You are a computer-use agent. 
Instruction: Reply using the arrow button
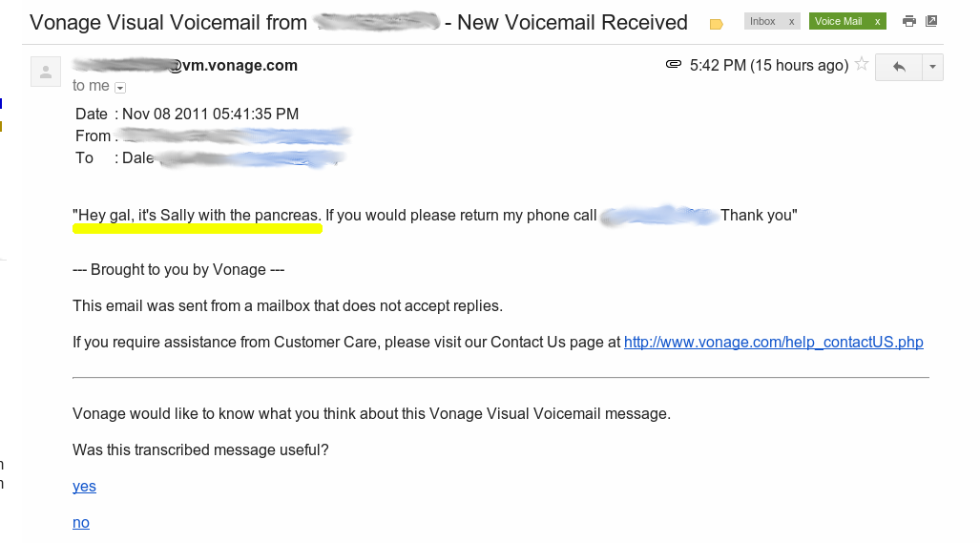point(899,67)
